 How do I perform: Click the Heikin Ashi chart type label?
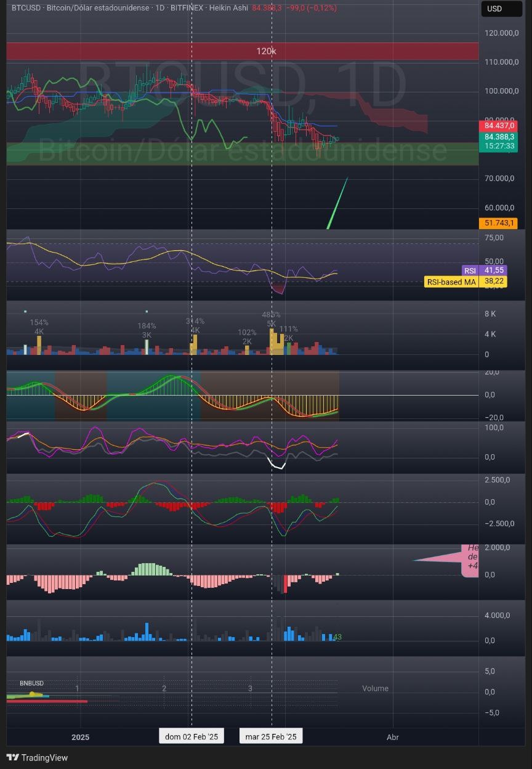click(228, 8)
